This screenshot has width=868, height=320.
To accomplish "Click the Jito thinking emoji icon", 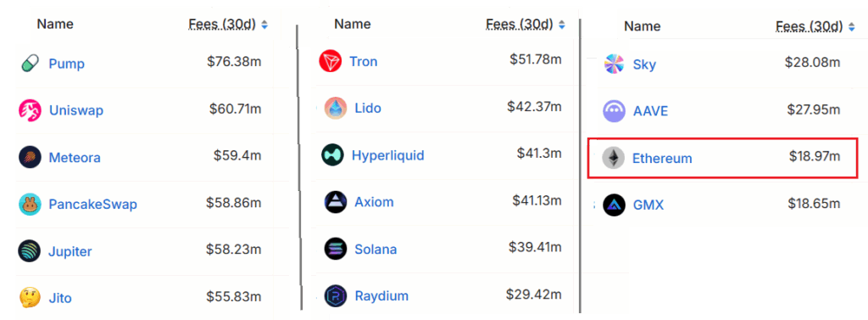I will [30, 299].
